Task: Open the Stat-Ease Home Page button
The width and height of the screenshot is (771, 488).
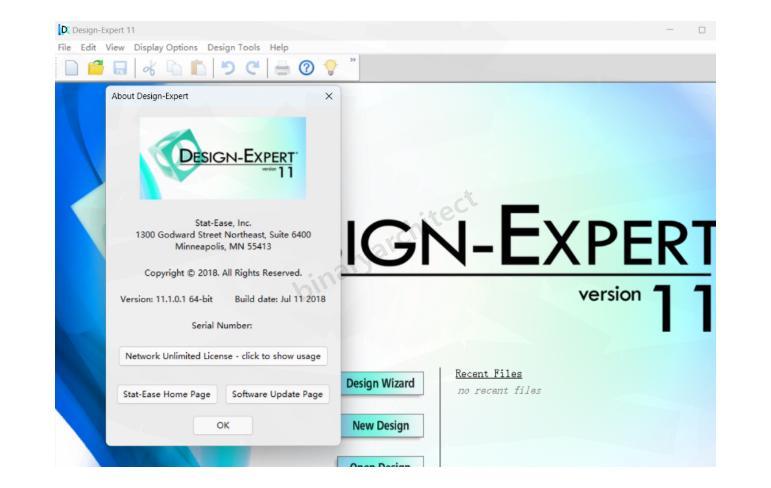Action: point(167,395)
